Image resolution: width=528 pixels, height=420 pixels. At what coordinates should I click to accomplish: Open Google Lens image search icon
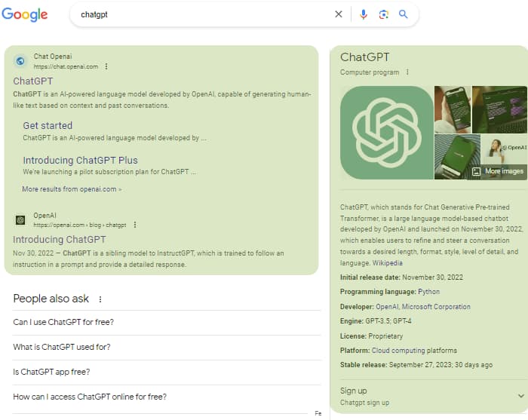[x=383, y=14]
